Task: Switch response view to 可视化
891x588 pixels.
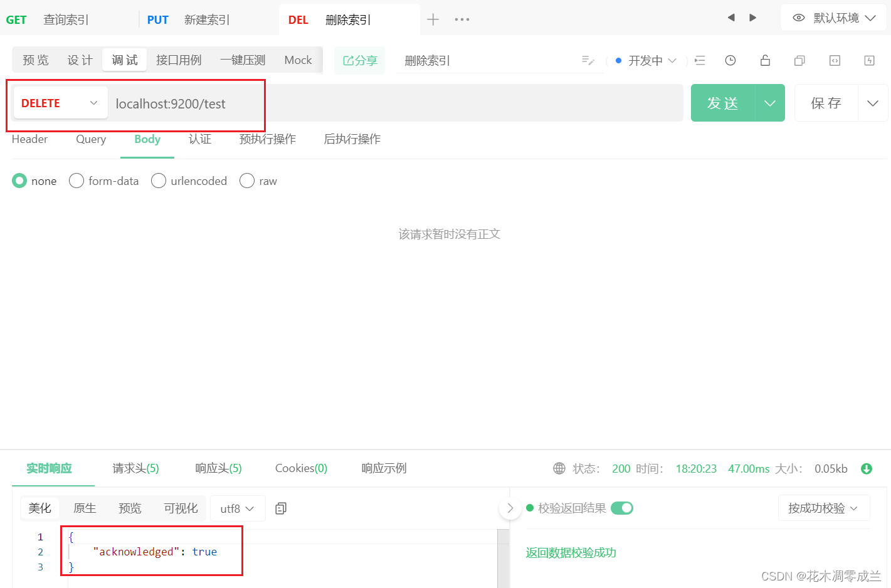Action: pyautogui.click(x=181, y=508)
